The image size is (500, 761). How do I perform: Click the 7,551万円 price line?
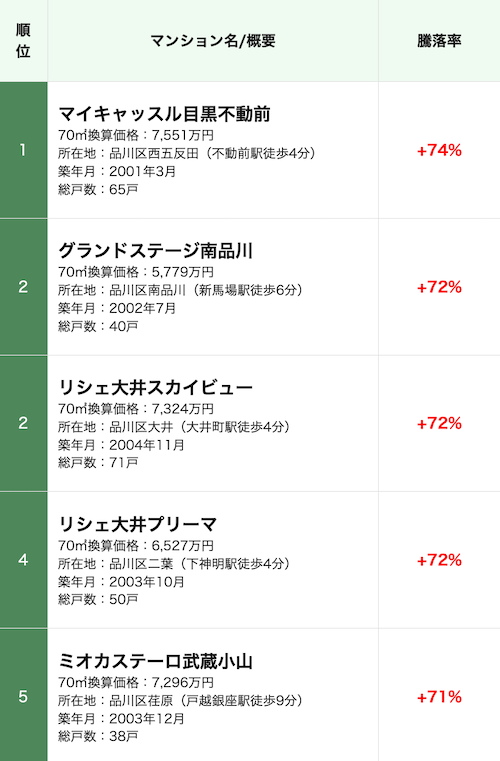pos(136,135)
